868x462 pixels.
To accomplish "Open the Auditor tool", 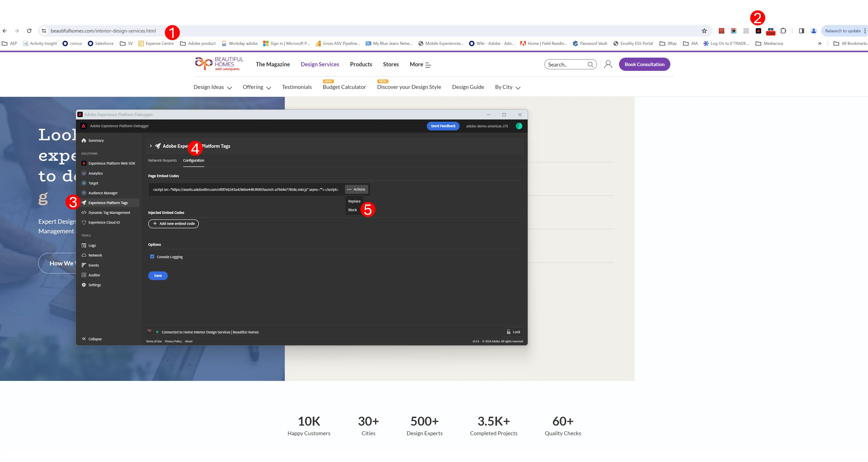I will 91,275.
